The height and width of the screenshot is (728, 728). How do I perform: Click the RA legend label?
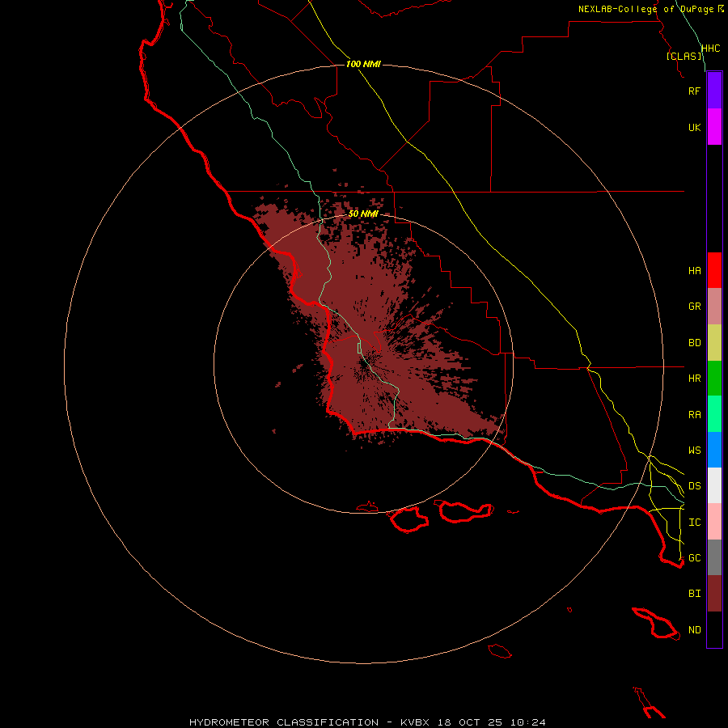point(694,415)
